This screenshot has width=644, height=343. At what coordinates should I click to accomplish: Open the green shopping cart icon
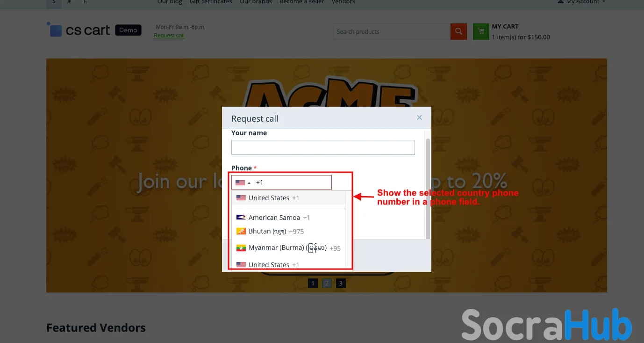point(481,31)
